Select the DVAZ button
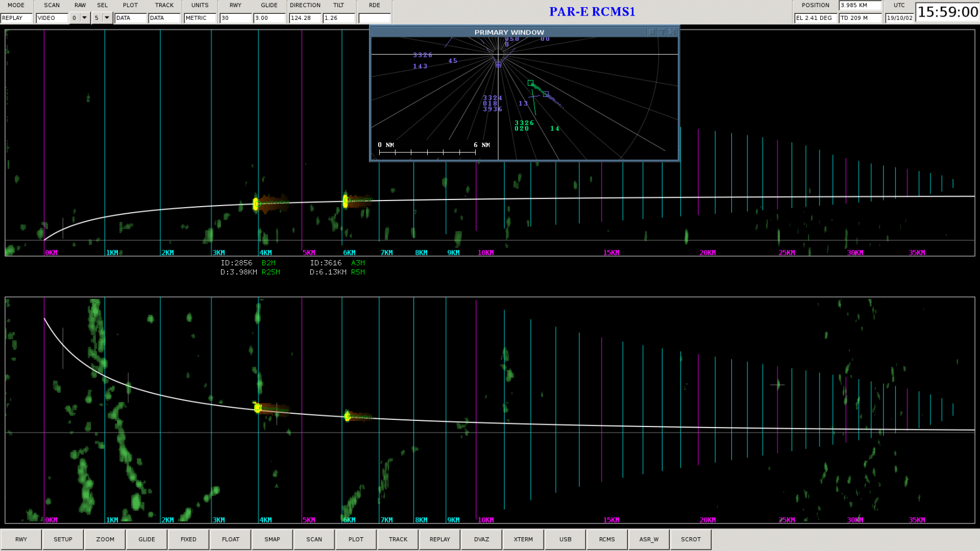 [482, 539]
